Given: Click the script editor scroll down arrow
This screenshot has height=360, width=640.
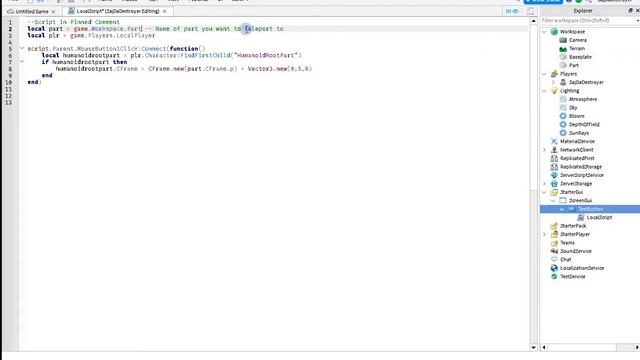Looking at the screenshot, I should tap(533, 347).
